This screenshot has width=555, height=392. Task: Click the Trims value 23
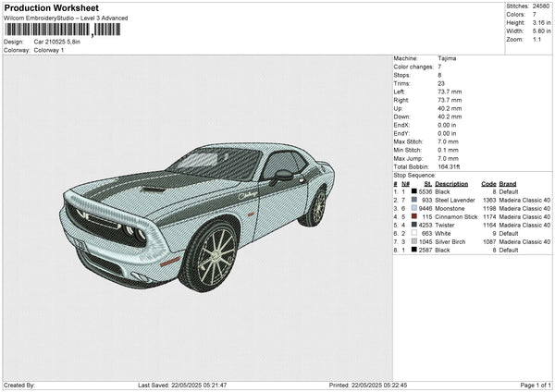point(441,83)
